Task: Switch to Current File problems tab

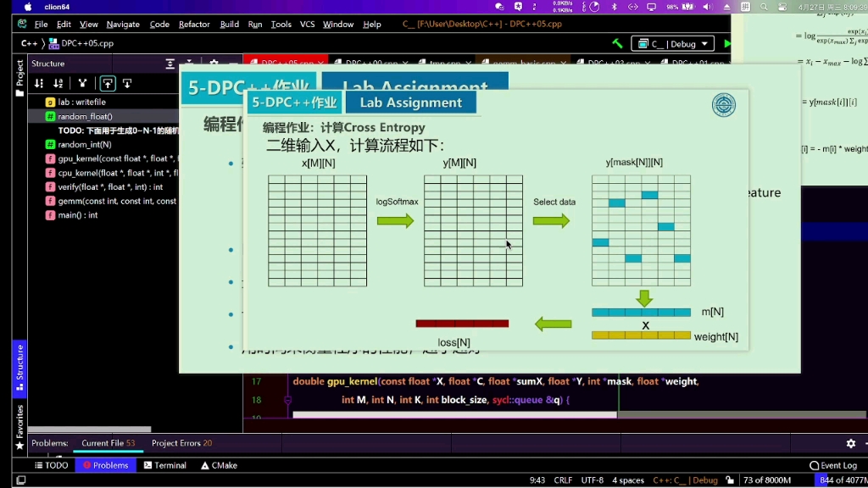Action: point(108,443)
